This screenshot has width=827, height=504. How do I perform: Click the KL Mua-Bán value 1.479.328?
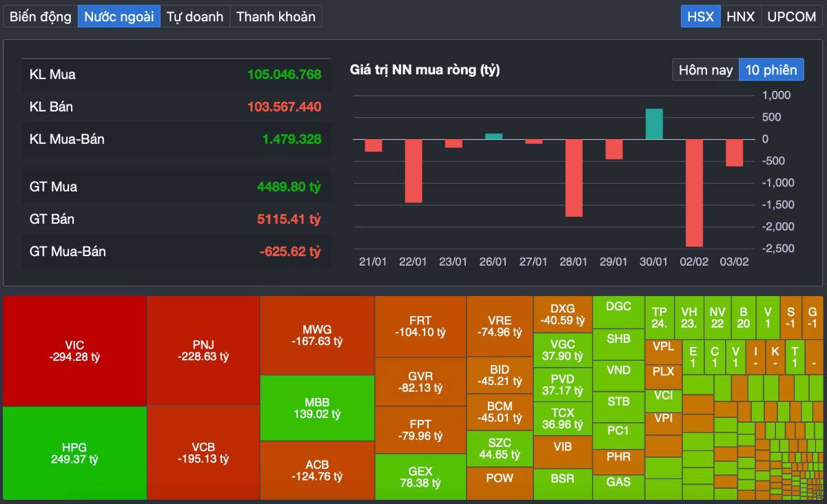(292, 139)
